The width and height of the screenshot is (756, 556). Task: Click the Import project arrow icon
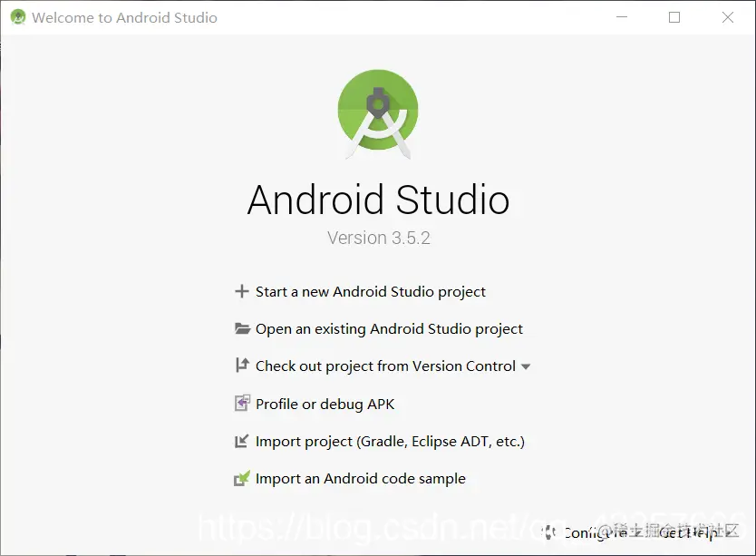[241, 441]
